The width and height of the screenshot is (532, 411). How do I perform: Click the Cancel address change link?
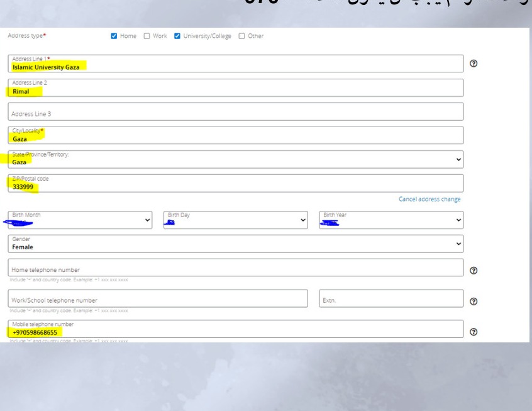[429, 199]
